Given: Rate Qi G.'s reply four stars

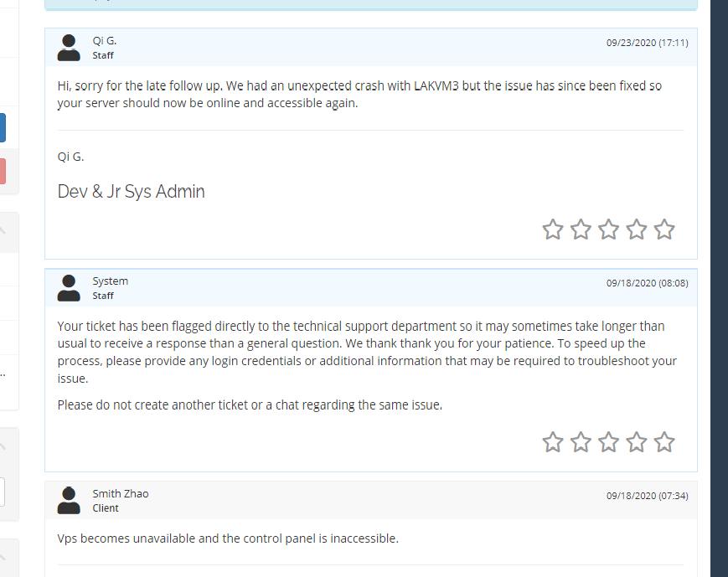Looking at the screenshot, I should [x=637, y=229].
